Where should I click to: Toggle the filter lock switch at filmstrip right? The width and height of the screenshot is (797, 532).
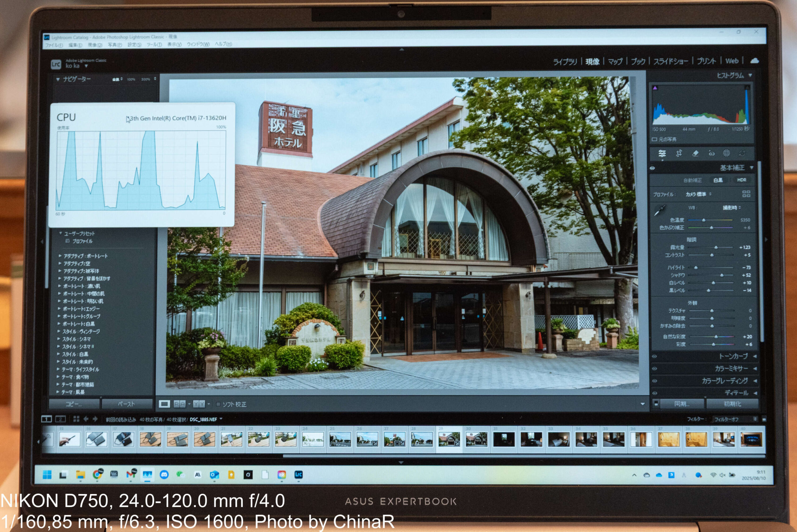pos(764,419)
